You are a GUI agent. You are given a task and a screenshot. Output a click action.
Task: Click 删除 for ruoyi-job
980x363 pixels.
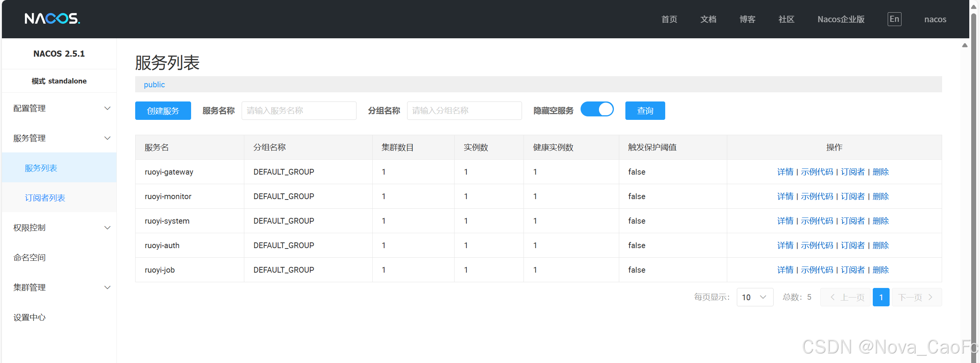coord(880,270)
